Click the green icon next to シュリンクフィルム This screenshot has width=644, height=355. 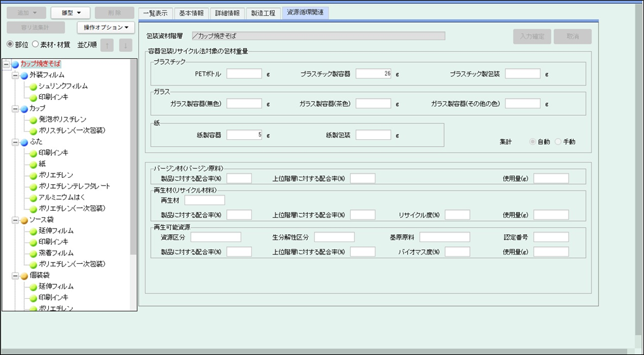click(33, 86)
